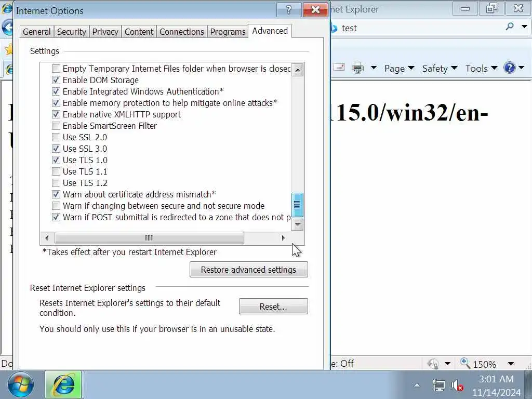Click the settings list scroll up arrow
This screenshot has height=399, width=532.
pos(297,70)
